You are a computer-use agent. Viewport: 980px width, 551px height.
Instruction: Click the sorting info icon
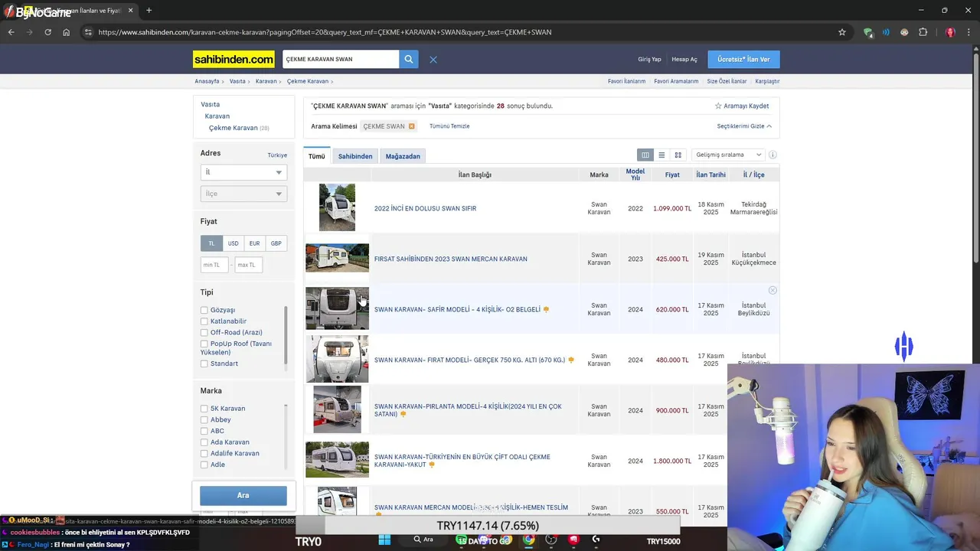pos(773,155)
